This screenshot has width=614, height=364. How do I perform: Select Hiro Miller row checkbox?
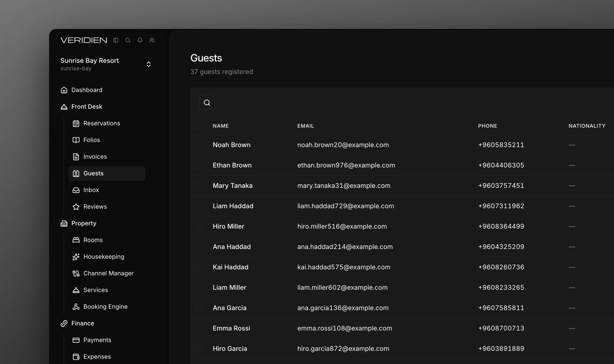tap(198, 226)
